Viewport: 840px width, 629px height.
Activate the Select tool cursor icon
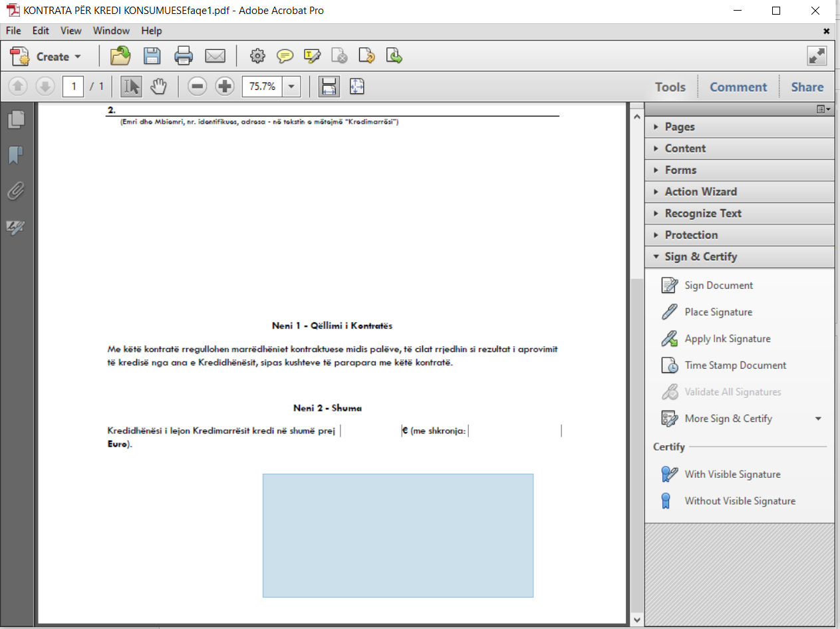132,87
